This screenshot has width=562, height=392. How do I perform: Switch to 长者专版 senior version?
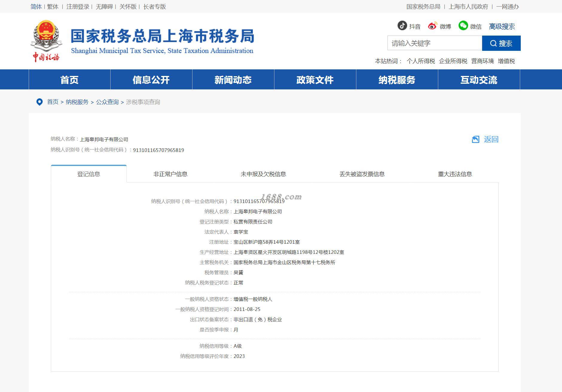tap(155, 7)
